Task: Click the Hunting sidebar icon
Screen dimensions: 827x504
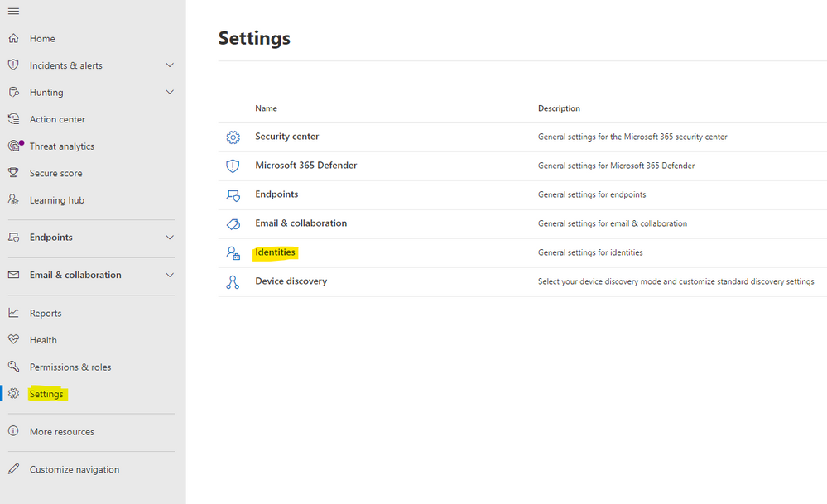Action: [14, 92]
